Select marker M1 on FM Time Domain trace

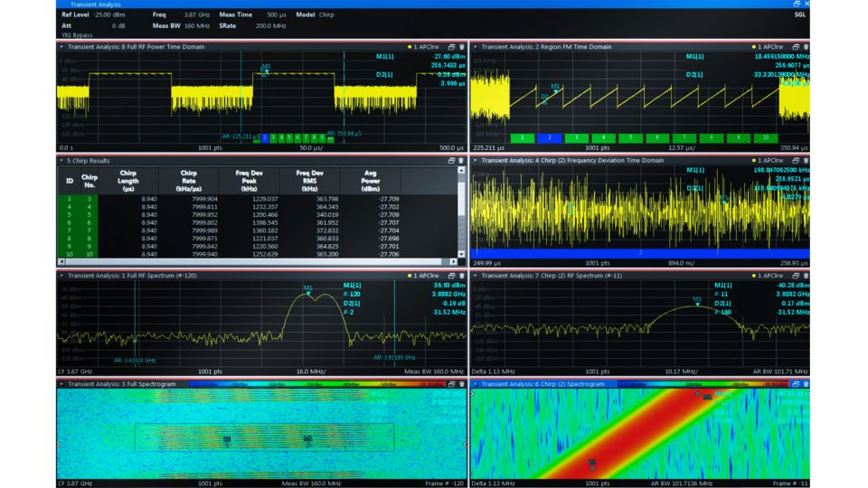(x=555, y=88)
